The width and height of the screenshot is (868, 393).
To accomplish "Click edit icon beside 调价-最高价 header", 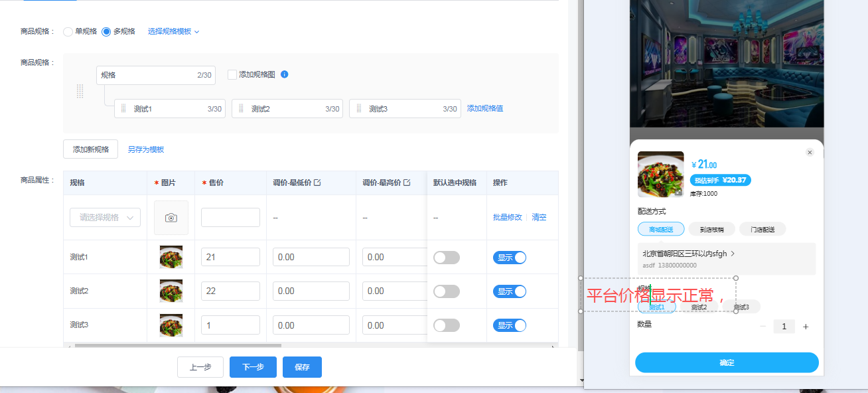I will coord(407,183).
